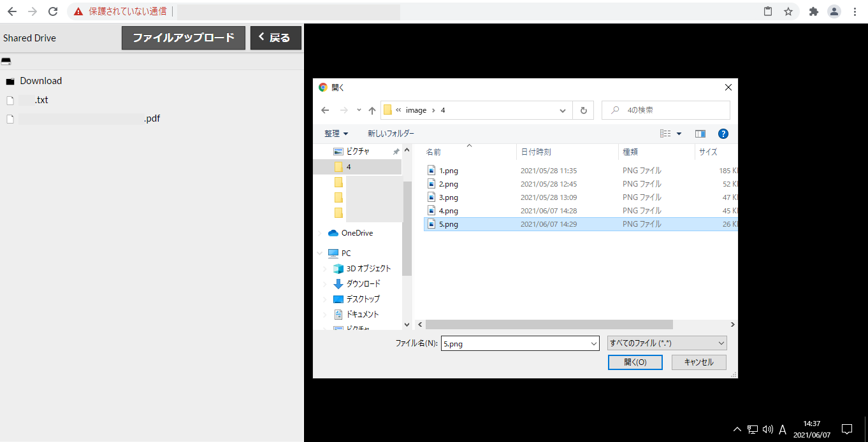This screenshot has width=868, height=442.
Task: Select ピクチャ in the navigation pane
Action: tap(358, 152)
